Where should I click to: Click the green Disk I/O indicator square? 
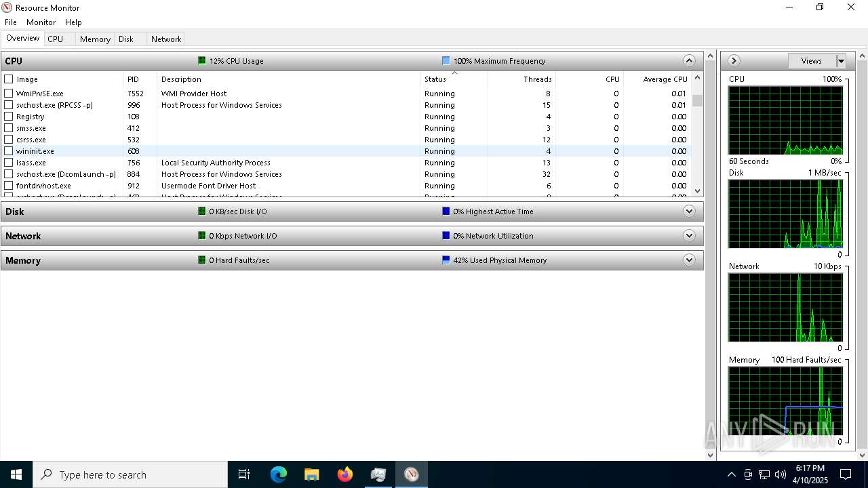coord(202,211)
